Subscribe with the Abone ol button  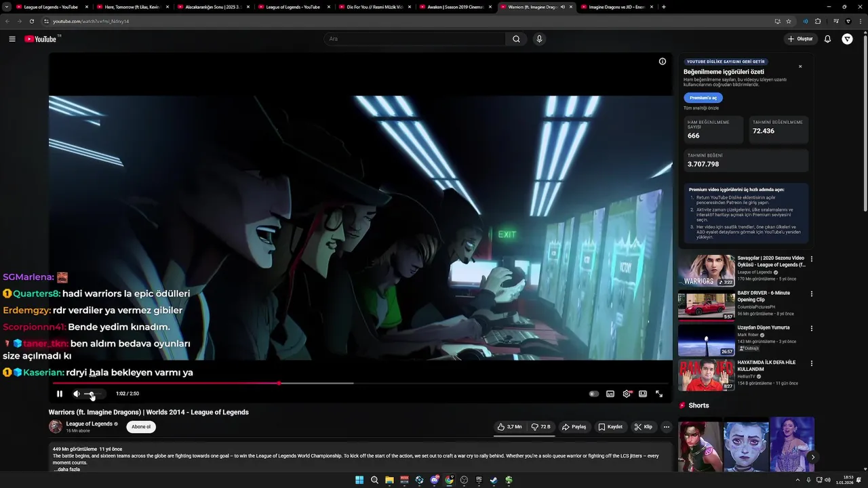(x=141, y=427)
